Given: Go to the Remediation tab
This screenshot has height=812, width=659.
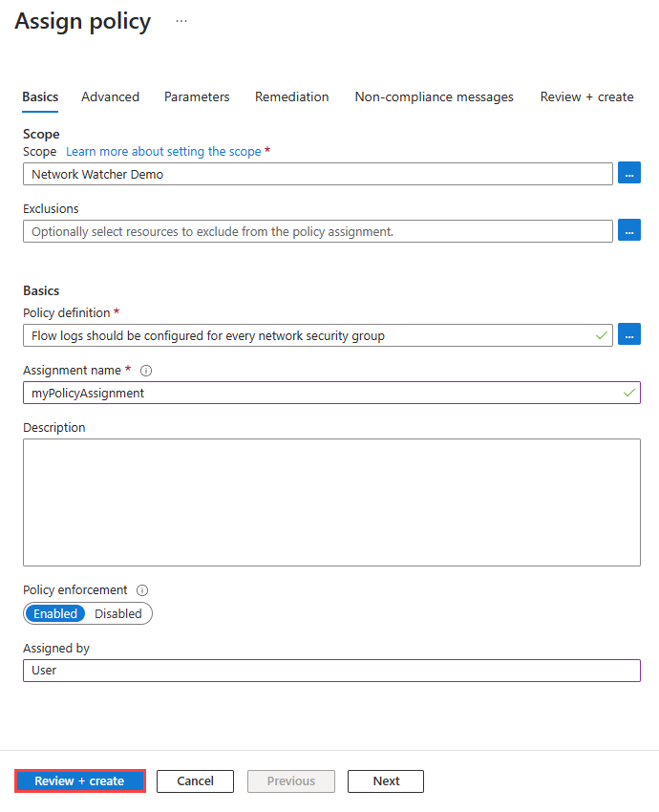Looking at the screenshot, I should (291, 96).
